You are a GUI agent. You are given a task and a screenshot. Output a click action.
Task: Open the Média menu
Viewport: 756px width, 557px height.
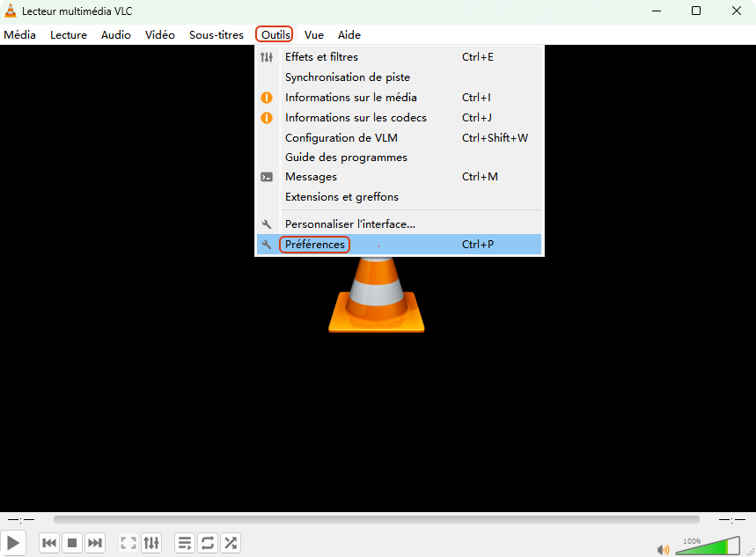tap(19, 34)
